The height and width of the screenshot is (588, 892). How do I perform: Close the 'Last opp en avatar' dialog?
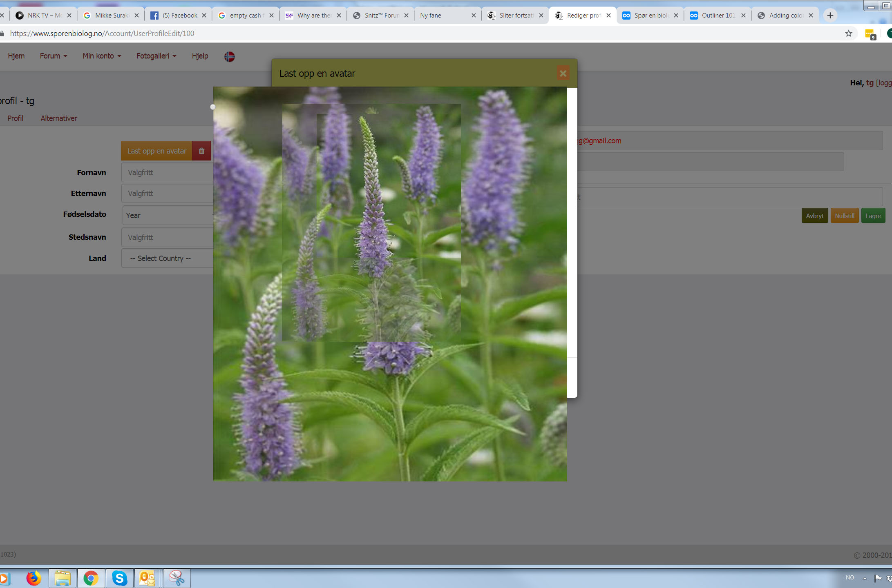coord(563,73)
